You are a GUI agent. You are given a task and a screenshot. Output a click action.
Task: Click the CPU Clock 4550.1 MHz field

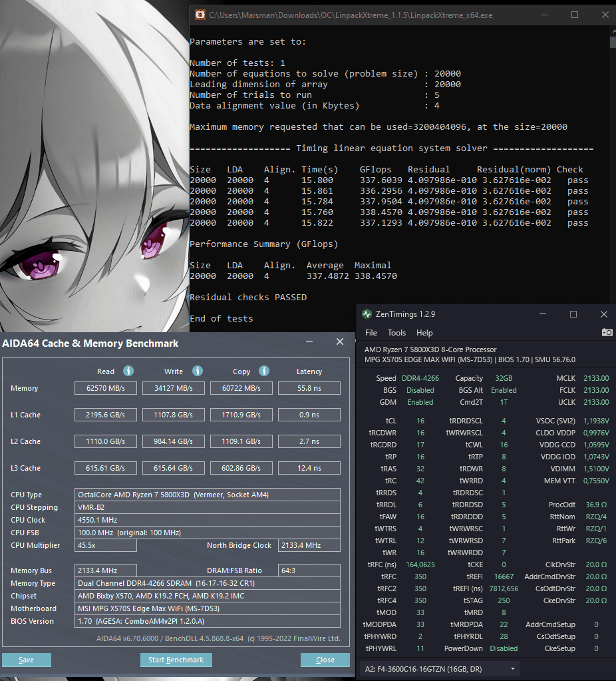click(208, 520)
